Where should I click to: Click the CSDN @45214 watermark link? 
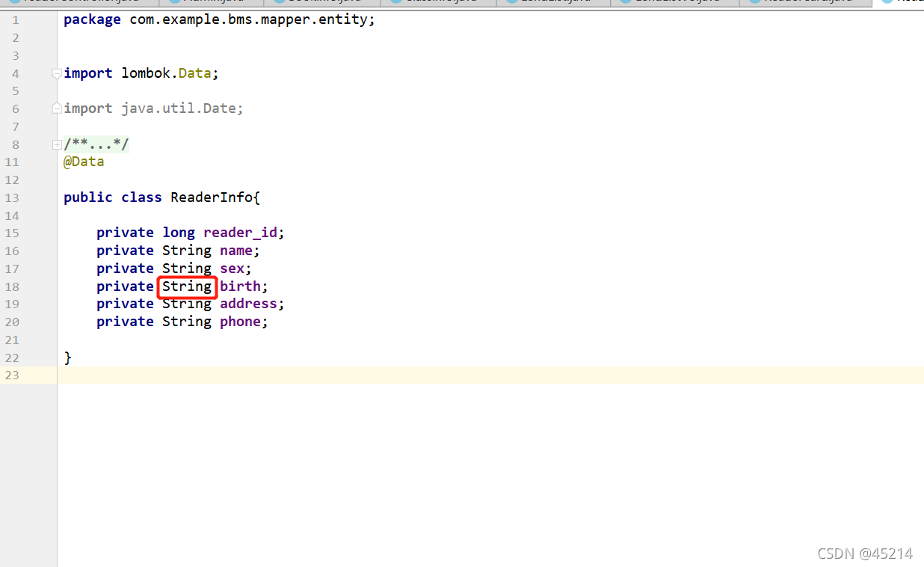[865, 554]
